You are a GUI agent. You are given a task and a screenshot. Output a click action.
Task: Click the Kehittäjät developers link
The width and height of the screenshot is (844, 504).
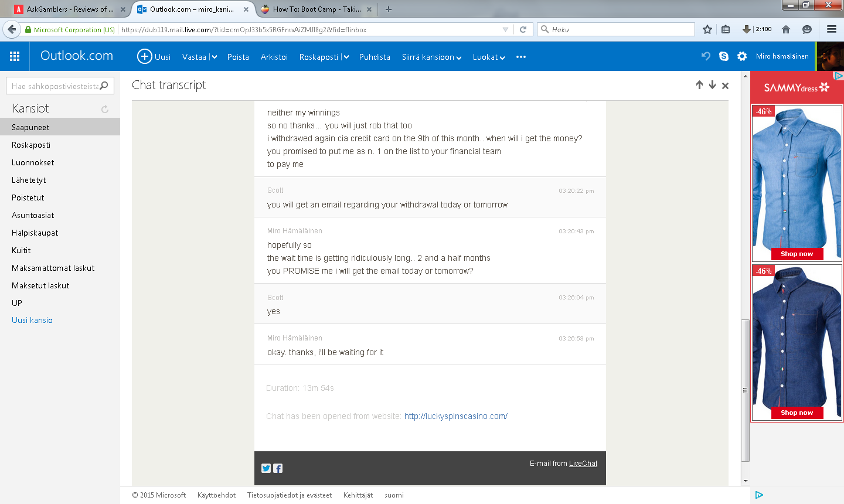(358, 495)
